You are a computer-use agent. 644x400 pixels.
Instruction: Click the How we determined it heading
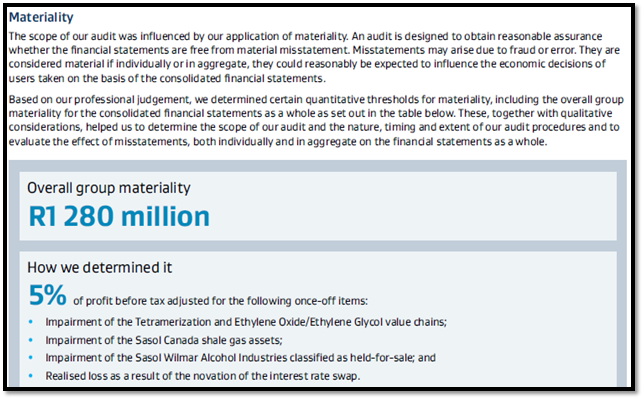99,267
